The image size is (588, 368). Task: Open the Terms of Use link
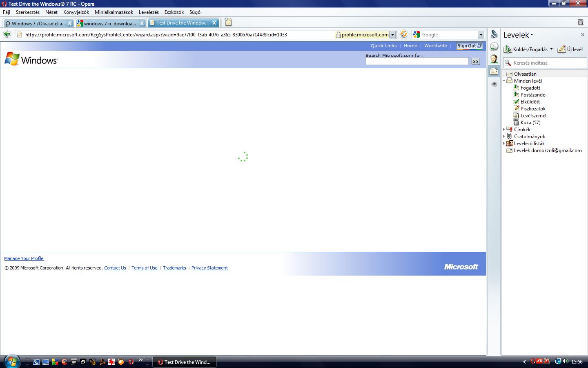pyautogui.click(x=145, y=268)
